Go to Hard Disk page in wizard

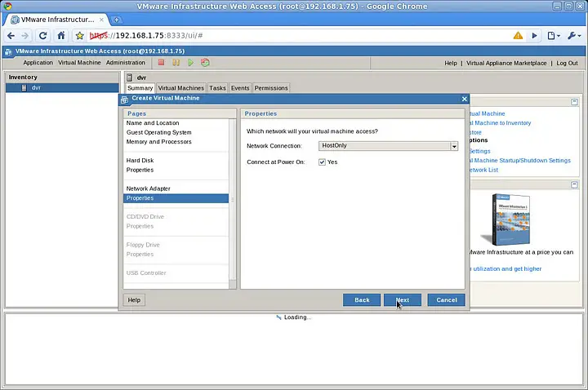(x=140, y=161)
